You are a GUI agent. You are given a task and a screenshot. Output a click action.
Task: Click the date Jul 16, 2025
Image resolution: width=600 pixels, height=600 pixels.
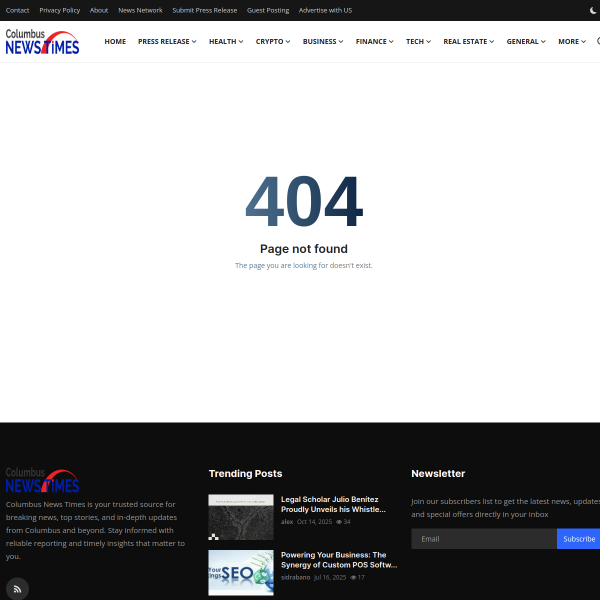click(330, 577)
